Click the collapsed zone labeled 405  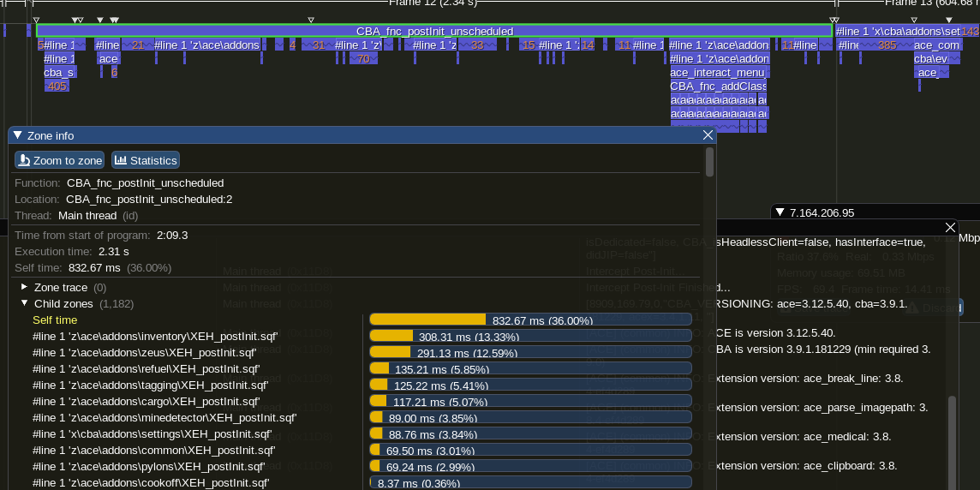pyautogui.click(x=57, y=87)
